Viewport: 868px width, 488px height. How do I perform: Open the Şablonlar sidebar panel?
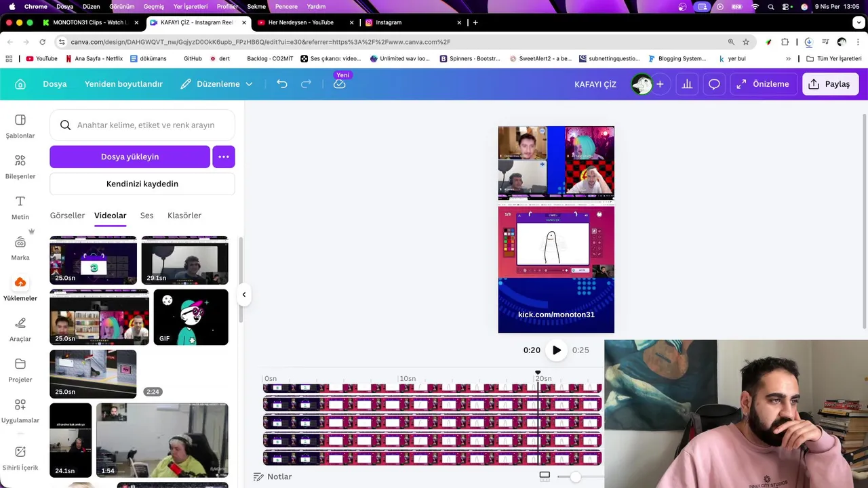coord(20,126)
